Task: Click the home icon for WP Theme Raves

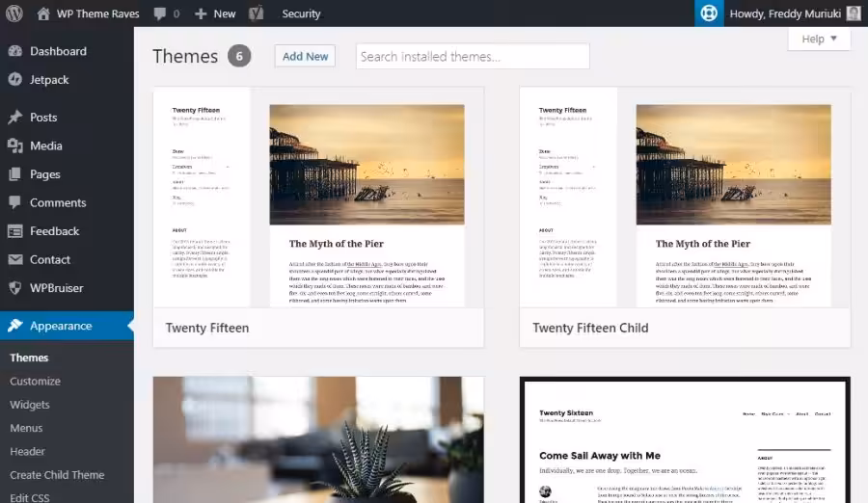Action: tap(43, 13)
